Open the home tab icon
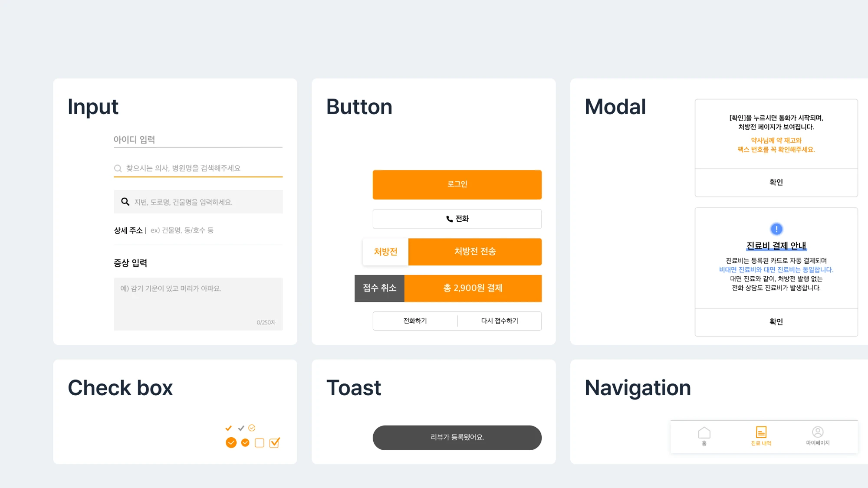868x488 pixels. [704, 433]
